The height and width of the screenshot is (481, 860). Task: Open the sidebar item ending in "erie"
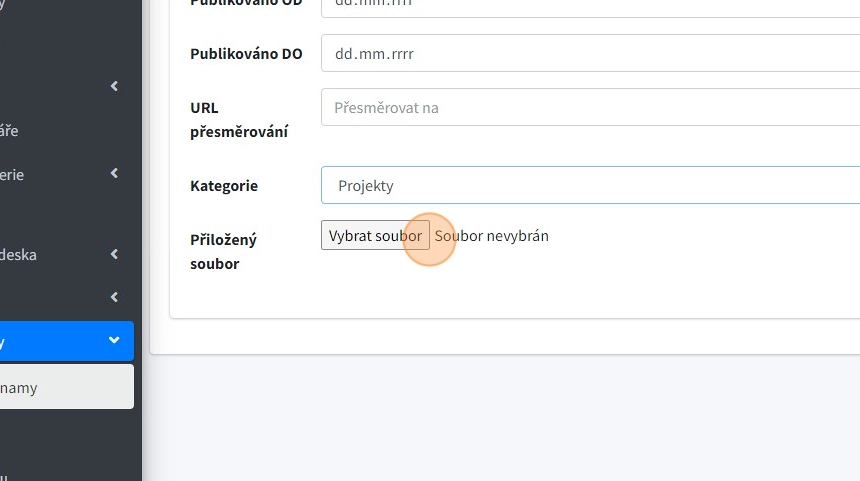pos(12,174)
